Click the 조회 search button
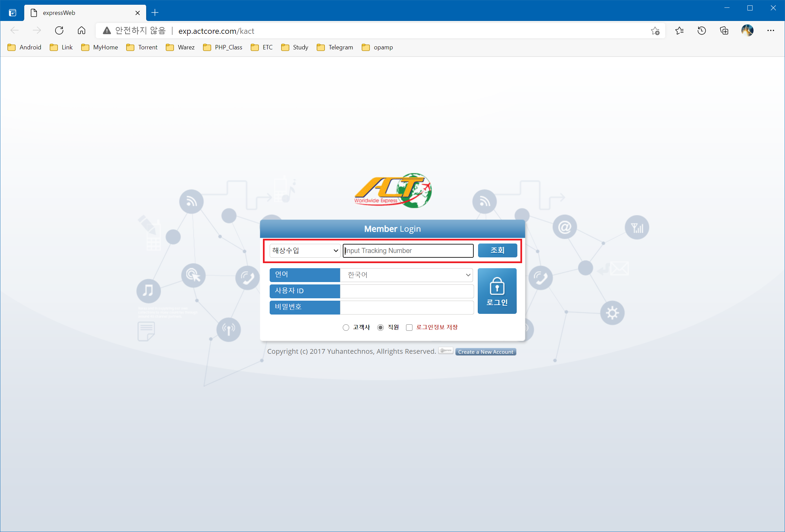The height and width of the screenshot is (532, 785). point(497,250)
